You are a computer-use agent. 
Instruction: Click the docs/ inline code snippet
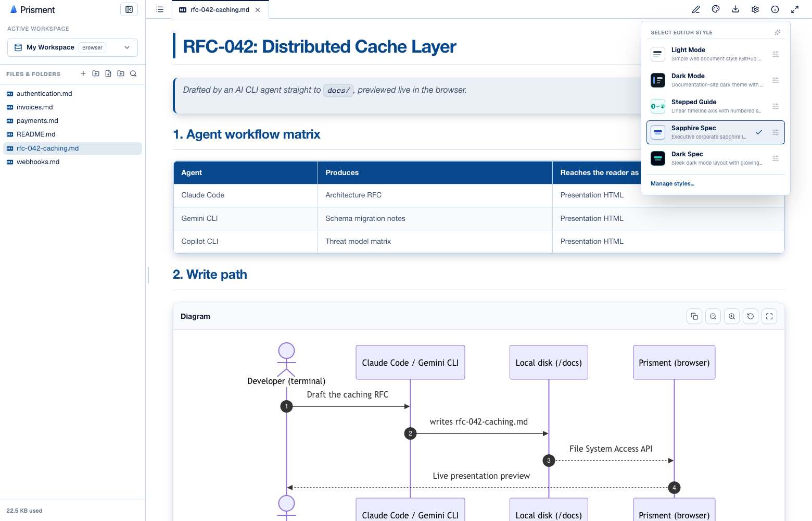pyautogui.click(x=338, y=90)
